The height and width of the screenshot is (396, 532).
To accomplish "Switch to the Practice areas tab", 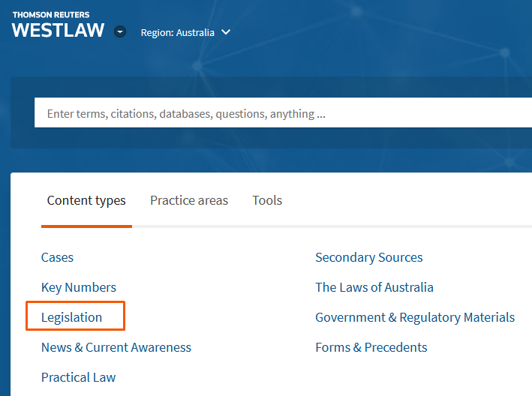I will (189, 200).
